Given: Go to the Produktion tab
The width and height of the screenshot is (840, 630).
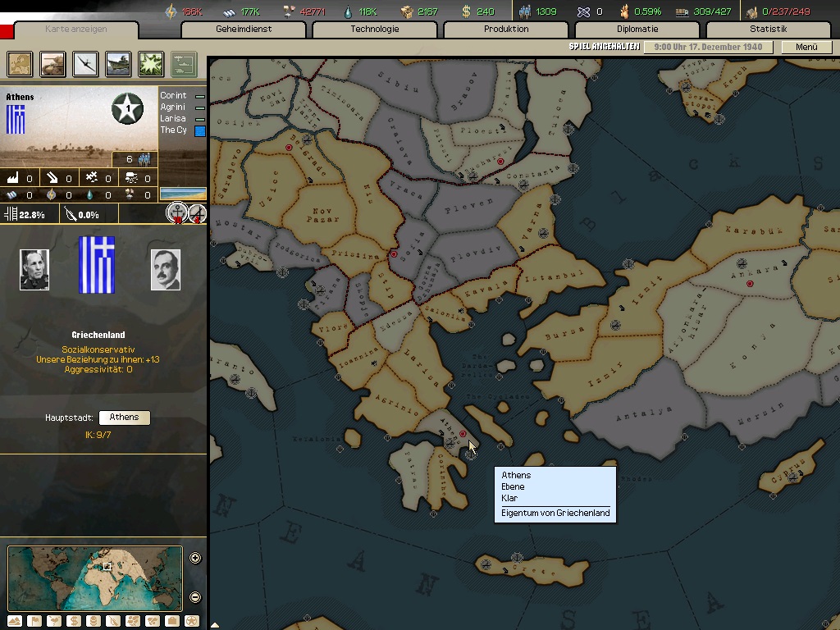Looking at the screenshot, I should coord(505,30).
